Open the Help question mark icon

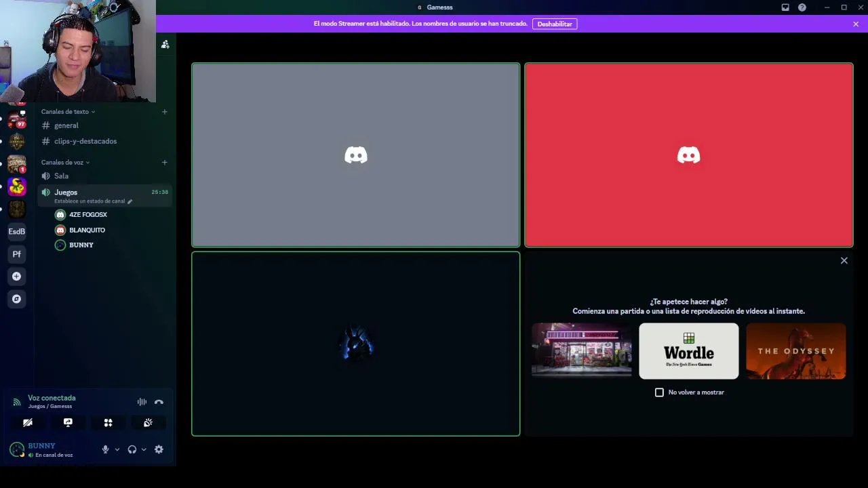(x=802, y=7)
